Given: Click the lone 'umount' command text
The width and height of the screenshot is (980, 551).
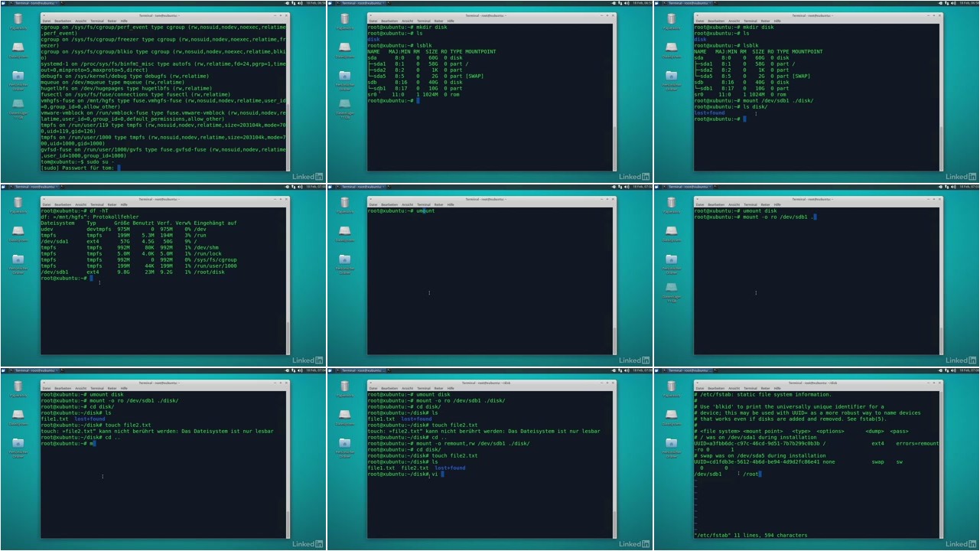Looking at the screenshot, I should click(425, 210).
